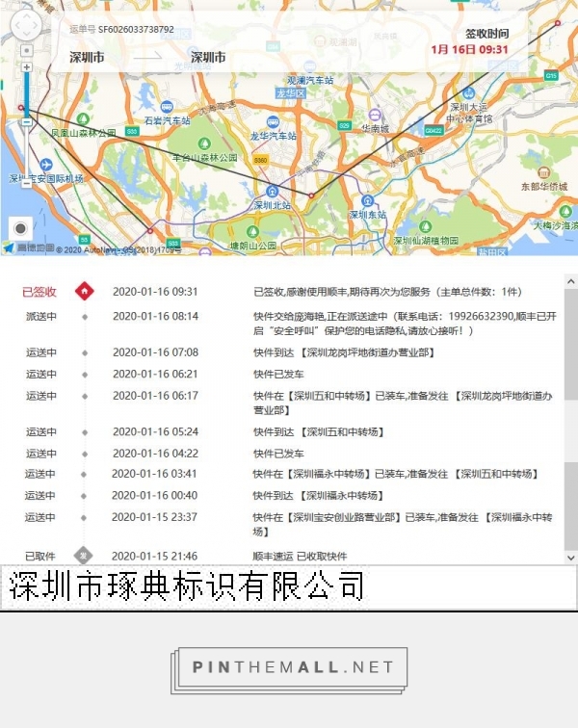Click the red home delivered status icon
The width and height of the screenshot is (578, 728).
[x=84, y=291]
